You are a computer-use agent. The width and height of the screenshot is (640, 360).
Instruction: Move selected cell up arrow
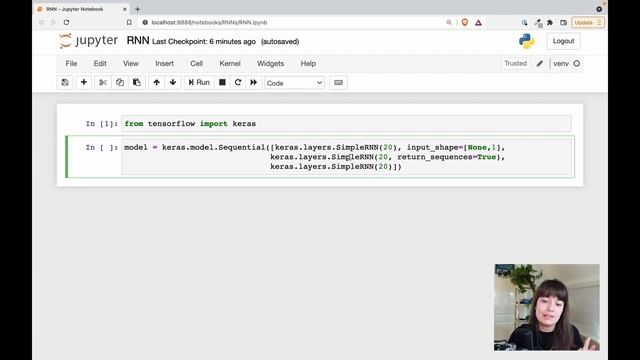pyautogui.click(x=156, y=82)
